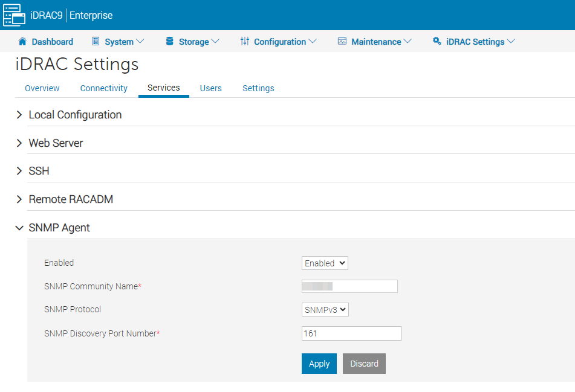
Task: Open the iDRAC Settings menu
Action: (474, 42)
